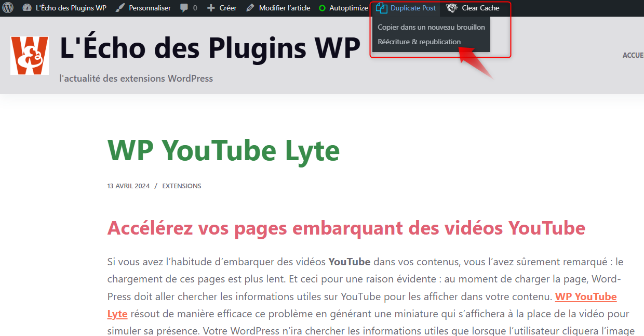
Task: Click the green Autoptimize status circle
Action: click(x=322, y=8)
